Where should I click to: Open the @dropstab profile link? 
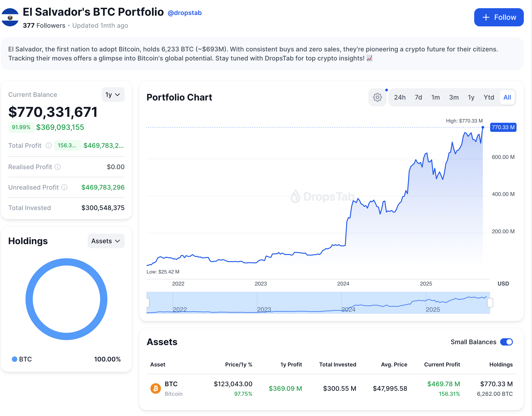tap(185, 13)
